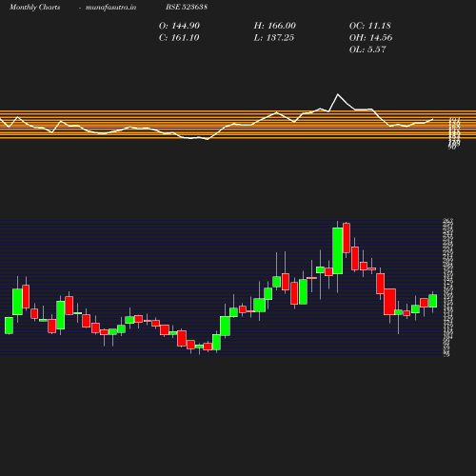Click the OH: 14.56 percentage value

click(x=370, y=38)
